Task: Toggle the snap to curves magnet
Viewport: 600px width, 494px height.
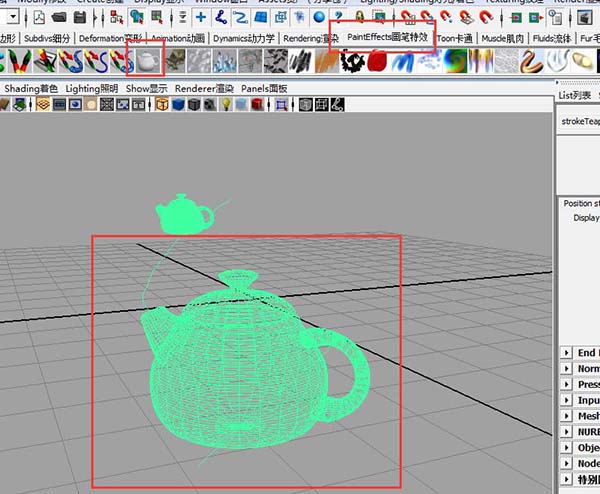Action: [427, 17]
